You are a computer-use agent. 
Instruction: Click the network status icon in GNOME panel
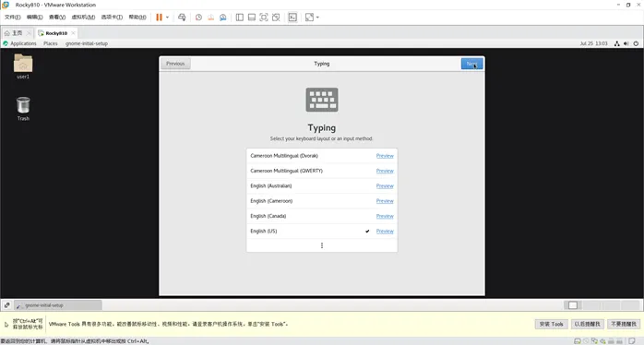click(x=617, y=43)
